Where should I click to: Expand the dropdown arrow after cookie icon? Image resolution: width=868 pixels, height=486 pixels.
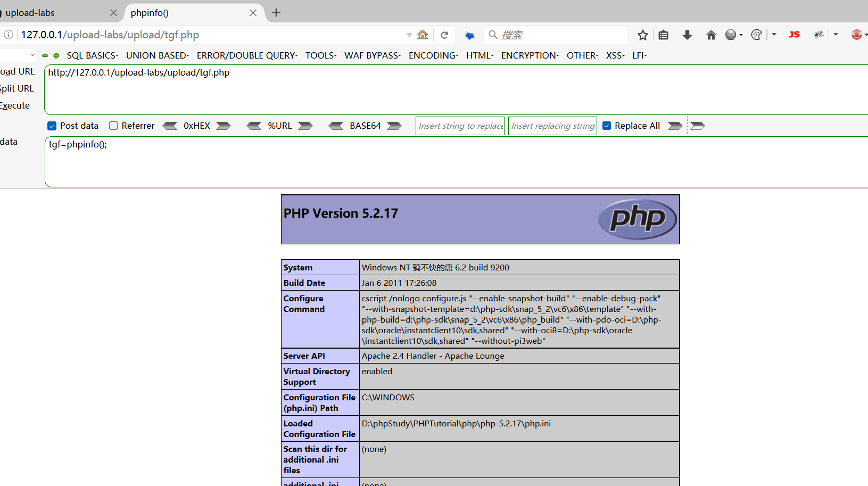tap(774, 35)
